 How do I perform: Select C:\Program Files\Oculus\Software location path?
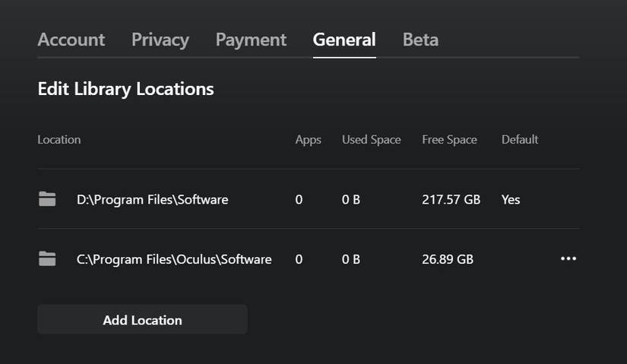(174, 259)
